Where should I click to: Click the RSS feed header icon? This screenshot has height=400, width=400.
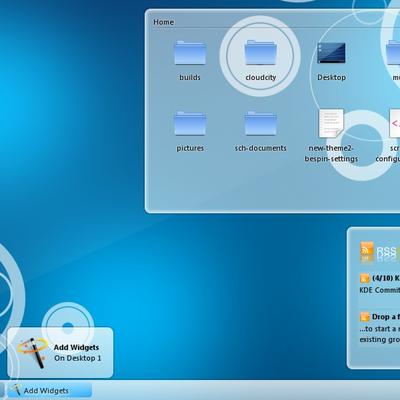(367, 250)
